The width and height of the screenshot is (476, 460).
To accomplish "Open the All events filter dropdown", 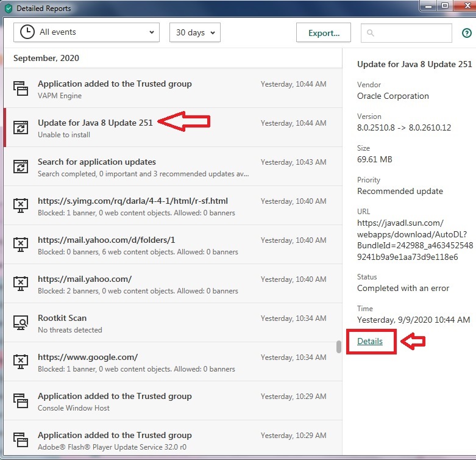I will (87, 32).
